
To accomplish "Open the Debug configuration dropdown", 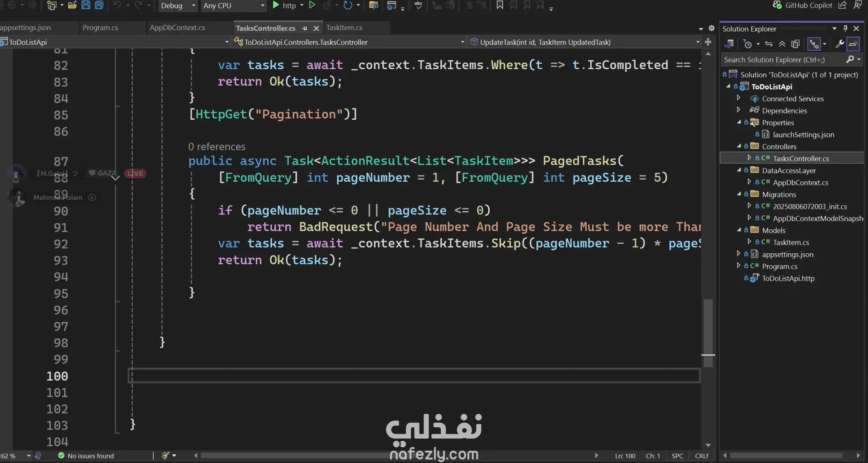I will pyautogui.click(x=178, y=5).
